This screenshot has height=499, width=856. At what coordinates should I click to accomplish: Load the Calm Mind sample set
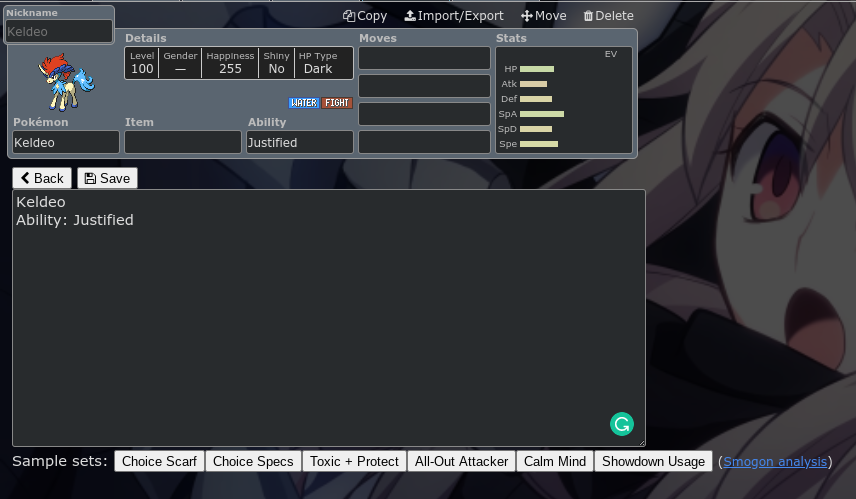[555, 461]
